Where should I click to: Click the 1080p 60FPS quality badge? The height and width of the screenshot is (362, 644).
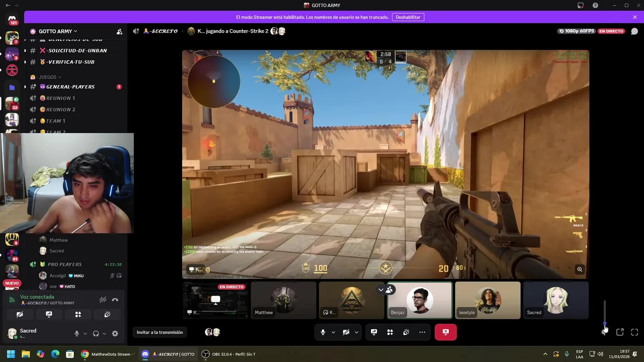pyautogui.click(x=576, y=31)
